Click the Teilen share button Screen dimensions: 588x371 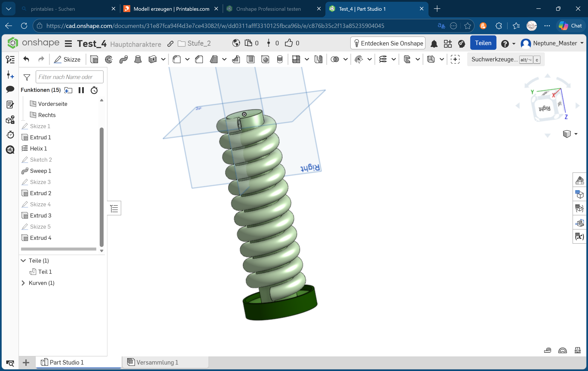[x=483, y=43]
